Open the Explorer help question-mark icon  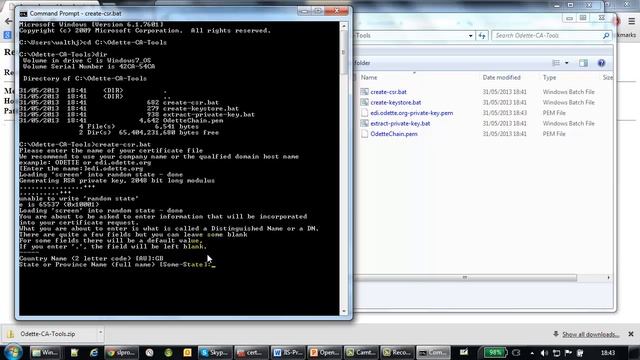601,63
